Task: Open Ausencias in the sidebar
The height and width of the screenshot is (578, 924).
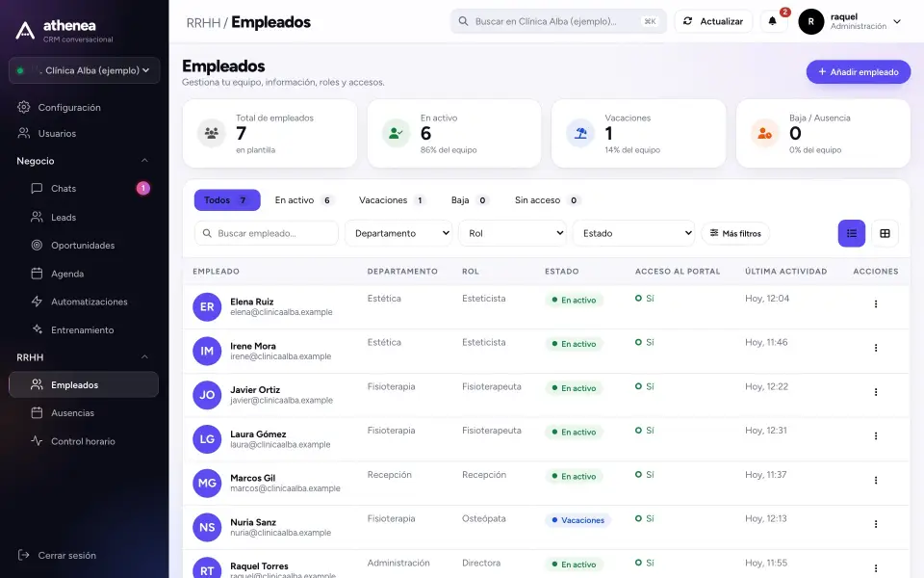Action: [x=84, y=413]
